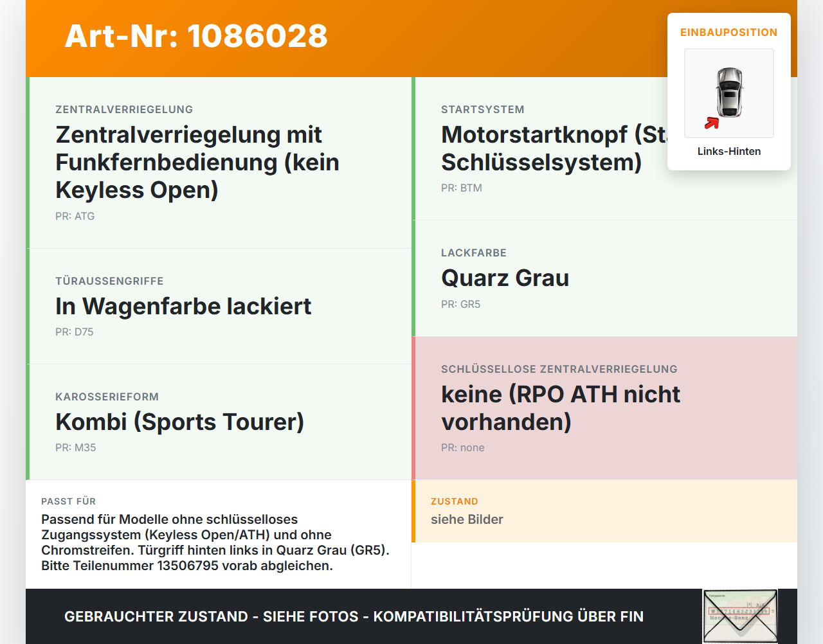Screen dimensions: 823x644
Task: Click the car installation position image
Action: [729, 93]
